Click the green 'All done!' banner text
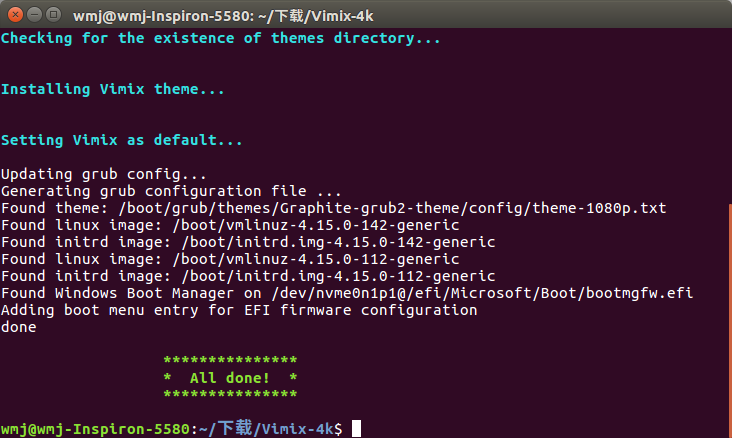 [x=230, y=377]
